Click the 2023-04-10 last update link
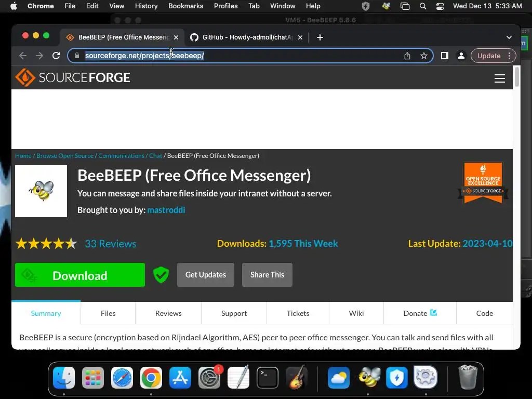Screen dimensions: 532x399 pos(487,244)
